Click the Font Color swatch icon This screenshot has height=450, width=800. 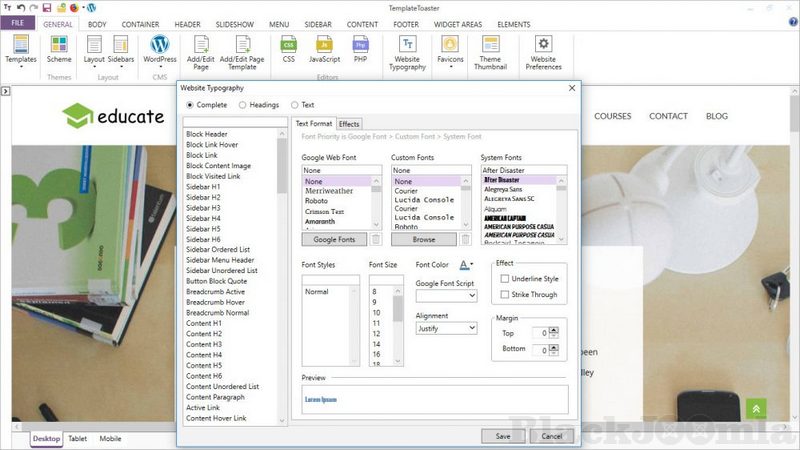(463, 265)
